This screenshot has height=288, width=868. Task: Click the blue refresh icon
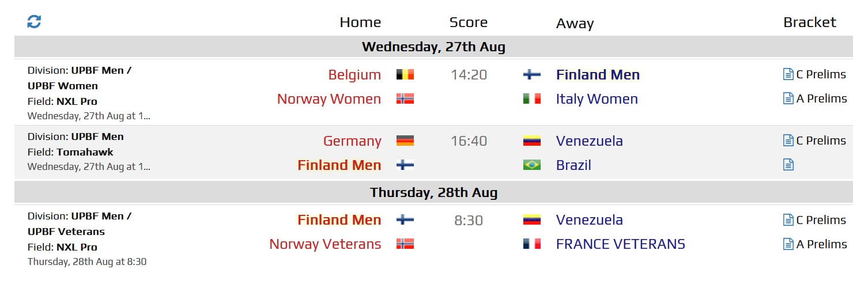(x=34, y=22)
